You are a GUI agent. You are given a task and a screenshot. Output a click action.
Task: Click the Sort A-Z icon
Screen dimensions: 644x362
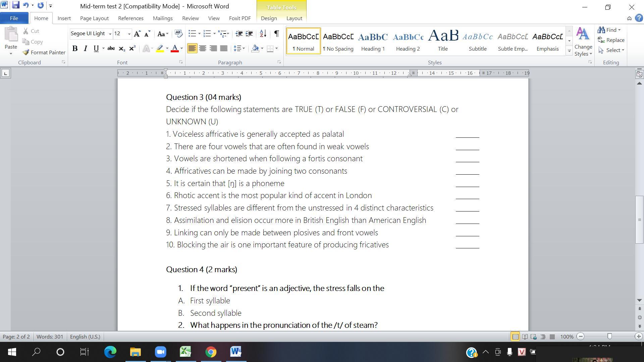tap(263, 34)
